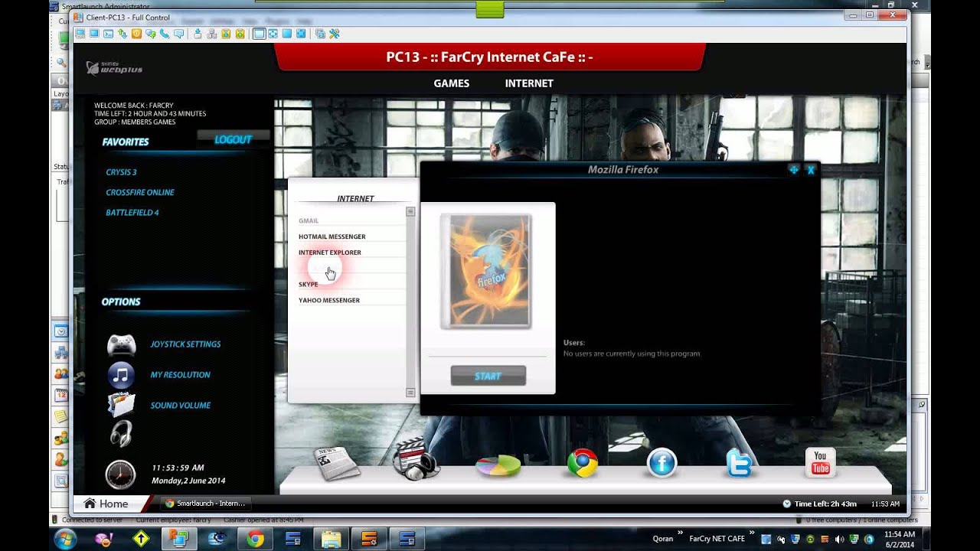980x551 pixels.
Task: Click the Smartlaunch taskbar entry in client
Action: click(x=205, y=503)
